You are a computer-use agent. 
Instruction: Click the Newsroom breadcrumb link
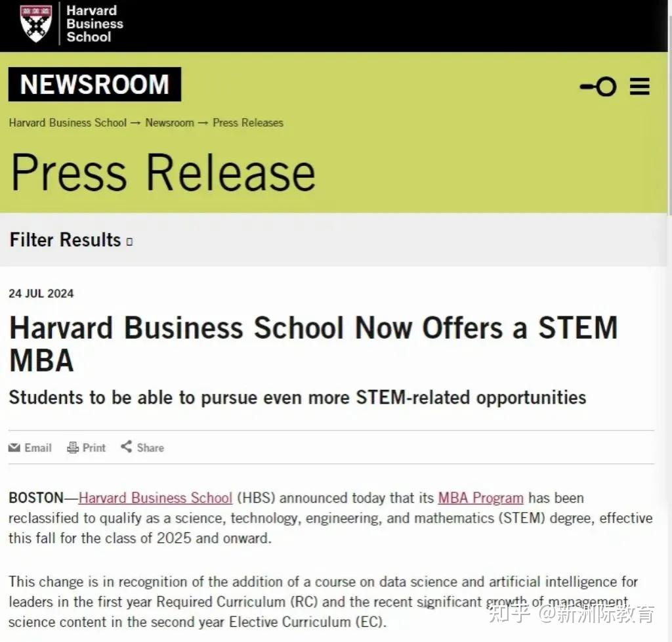pyautogui.click(x=169, y=123)
